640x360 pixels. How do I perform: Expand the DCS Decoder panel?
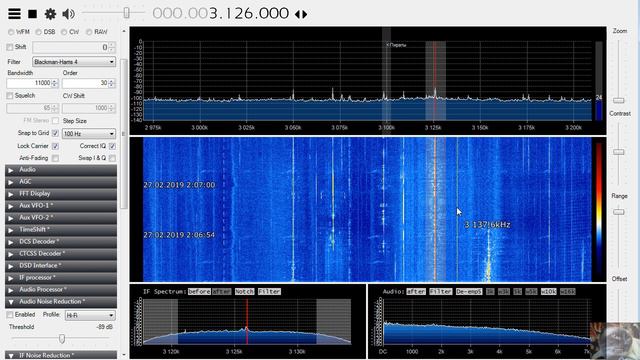[x=61, y=242]
